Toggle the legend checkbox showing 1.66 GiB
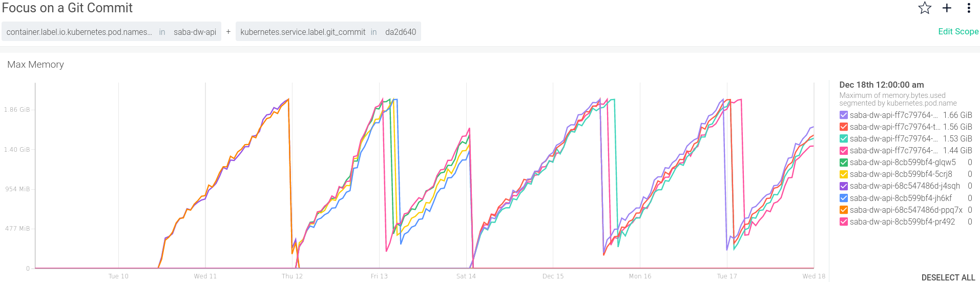Viewport: 980px width, 282px height. (x=844, y=115)
